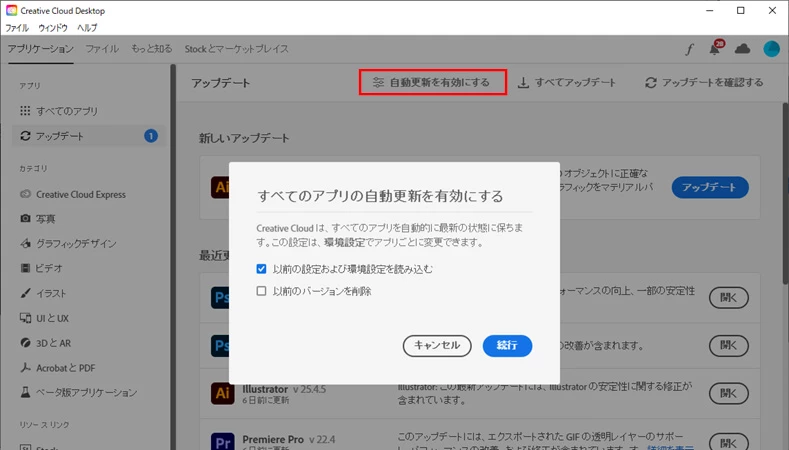Open the Stockとマーケットプレイス tab
This screenshot has height=450, width=789.
point(236,49)
